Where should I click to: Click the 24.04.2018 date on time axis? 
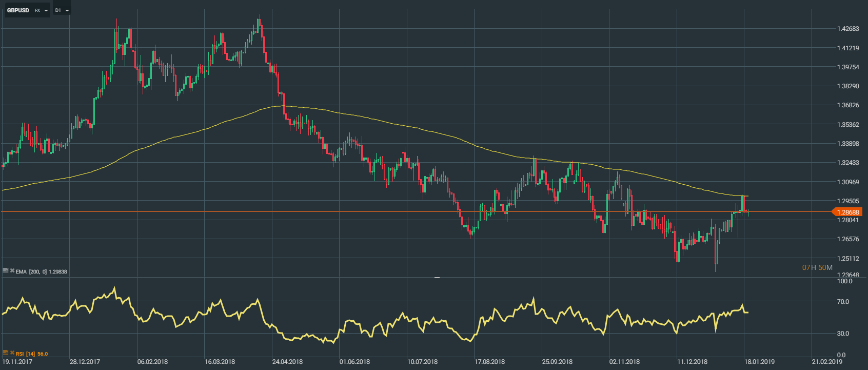[287, 362]
